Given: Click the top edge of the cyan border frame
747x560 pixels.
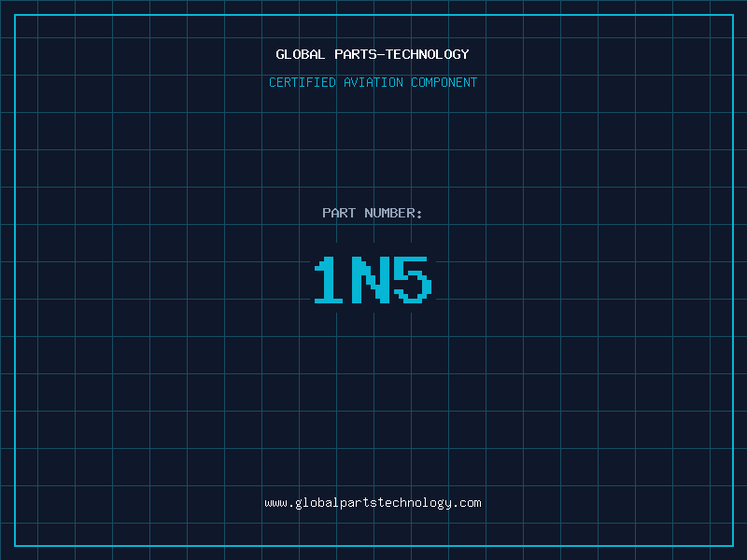Looking at the screenshot, I should click(x=373, y=15).
